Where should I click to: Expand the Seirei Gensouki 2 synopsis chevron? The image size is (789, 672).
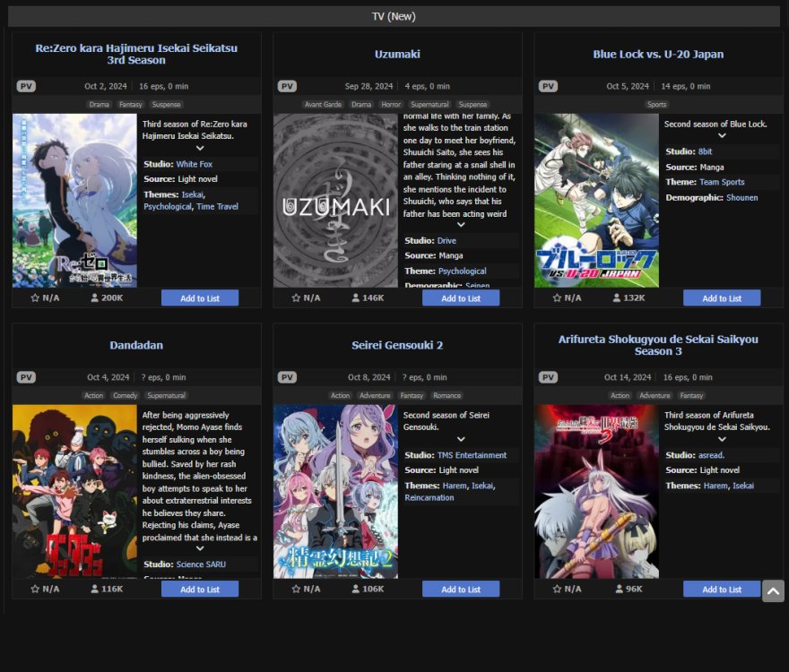pyautogui.click(x=461, y=439)
